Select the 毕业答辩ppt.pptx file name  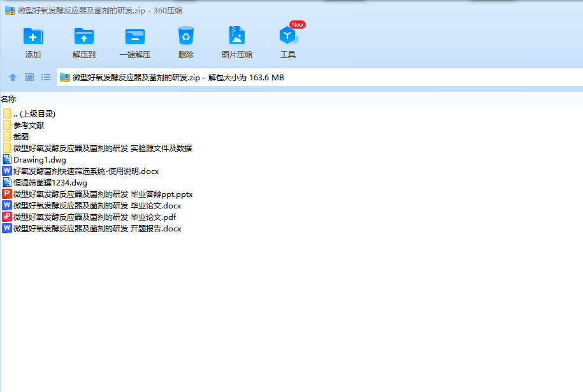tap(103, 194)
